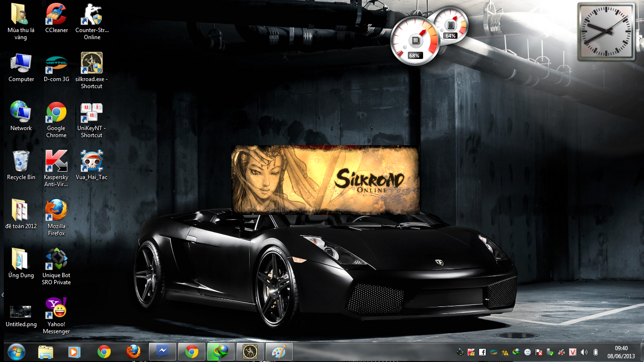The width and height of the screenshot is (644, 362).
Task: Click the gray smiley Yahoo tray icon
Action: click(x=528, y=352)
